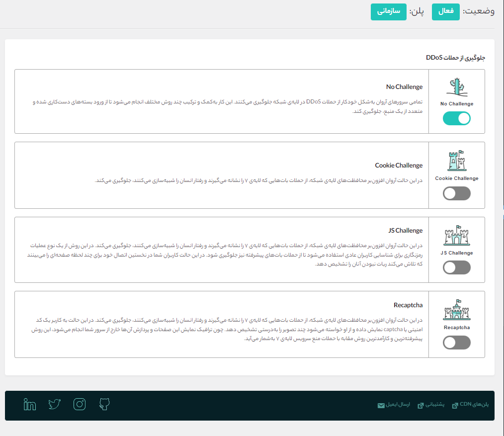Screen dimensions: 504x436
Task: Click the No Challenge description heading
Action: (404, 87)
